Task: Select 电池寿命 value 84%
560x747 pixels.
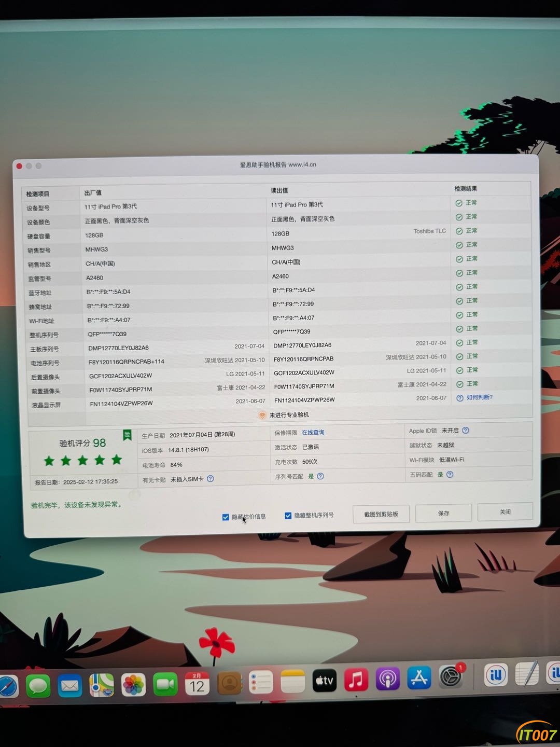Action: tap(176, 465)
